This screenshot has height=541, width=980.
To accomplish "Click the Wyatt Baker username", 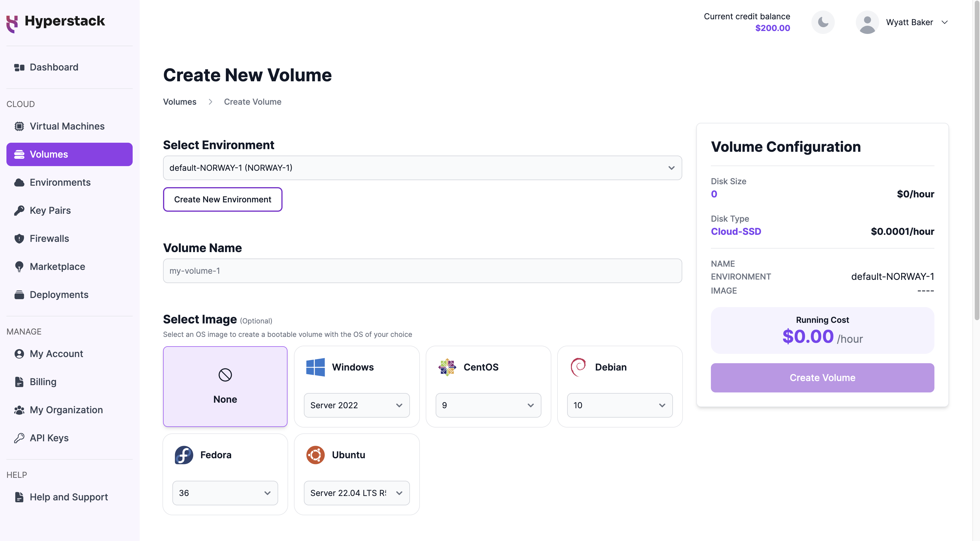I will [x=909, y=22].
